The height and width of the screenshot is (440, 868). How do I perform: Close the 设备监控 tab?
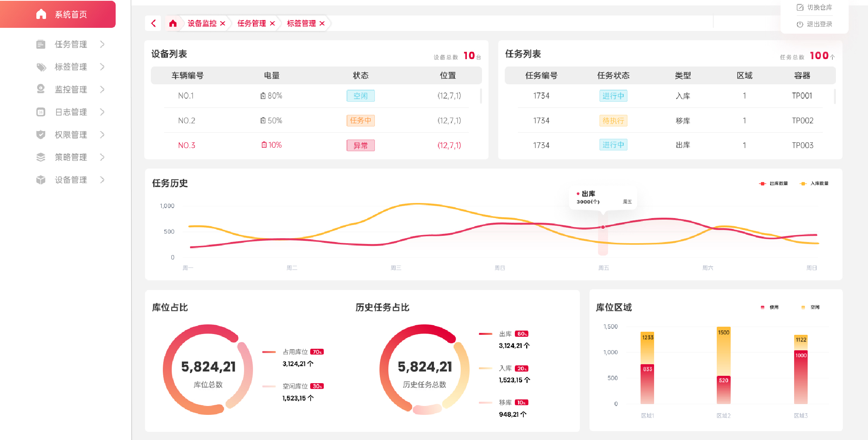(223, 24)
